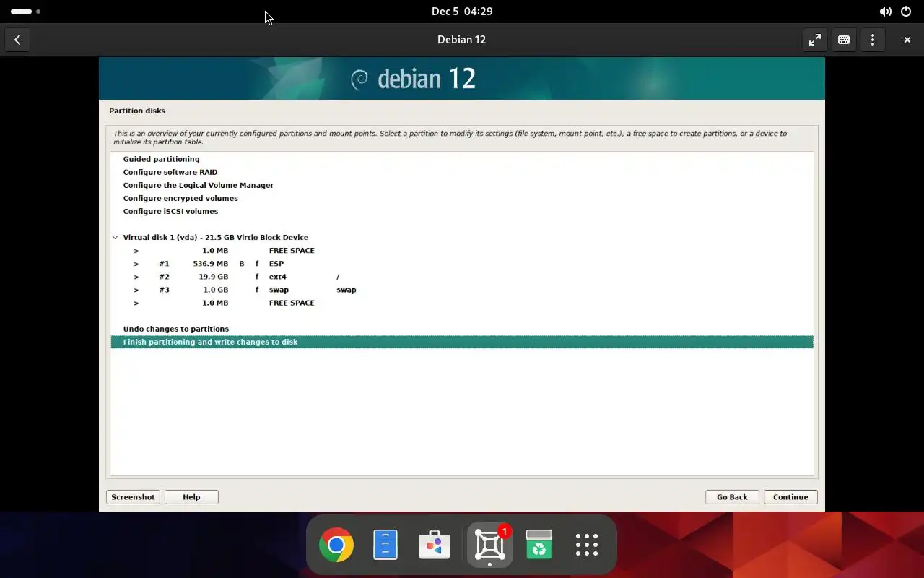Go back using the header back arrow

[x=17, y=40]
